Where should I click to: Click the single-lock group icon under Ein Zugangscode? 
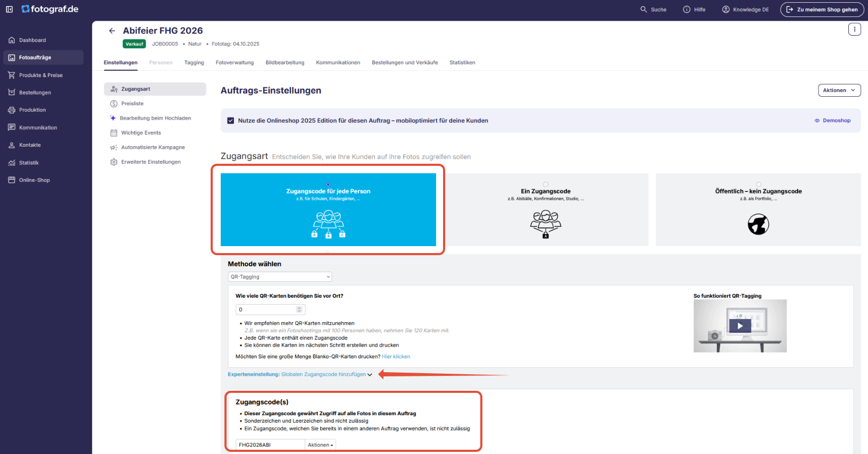[546, 224]
